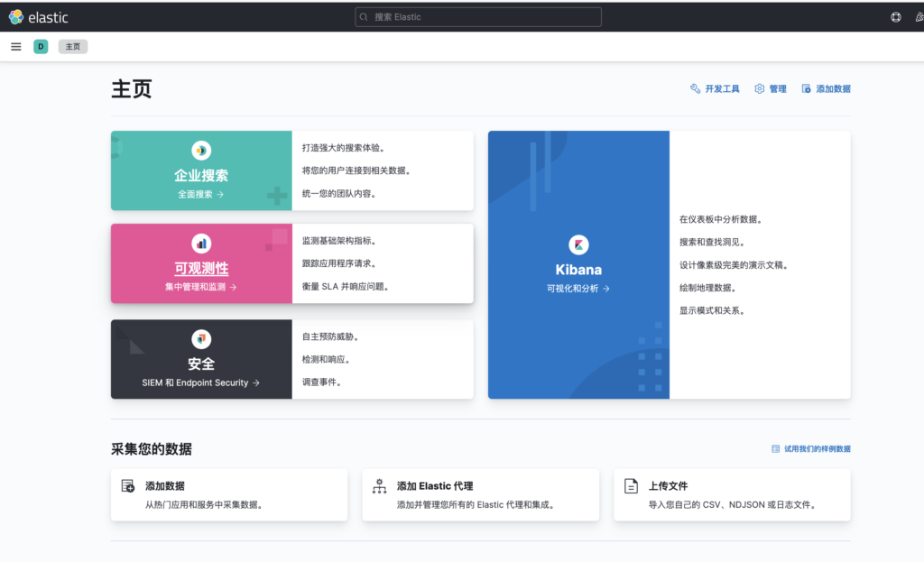Image resolution: width=924 pixels, height=562 pixels.
Task: Click the 添加数据 header document icon
Action: pyautogui.click(x=806, y=88)
